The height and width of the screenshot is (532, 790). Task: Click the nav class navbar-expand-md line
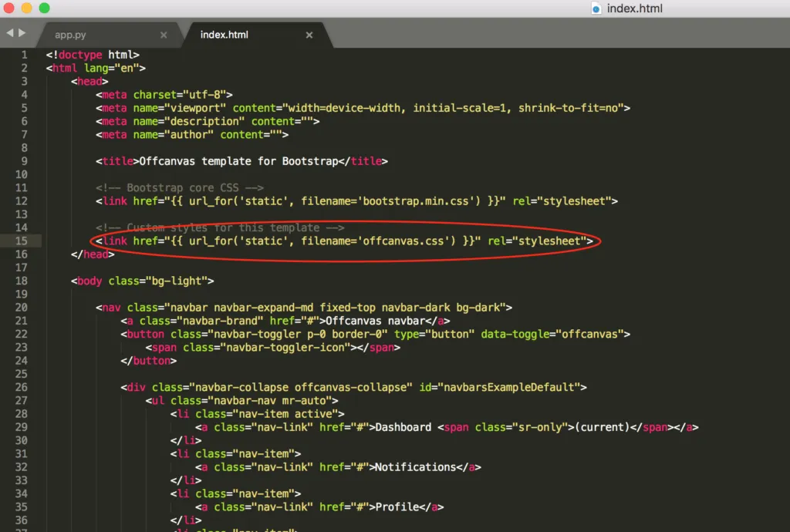click(304, 308)
